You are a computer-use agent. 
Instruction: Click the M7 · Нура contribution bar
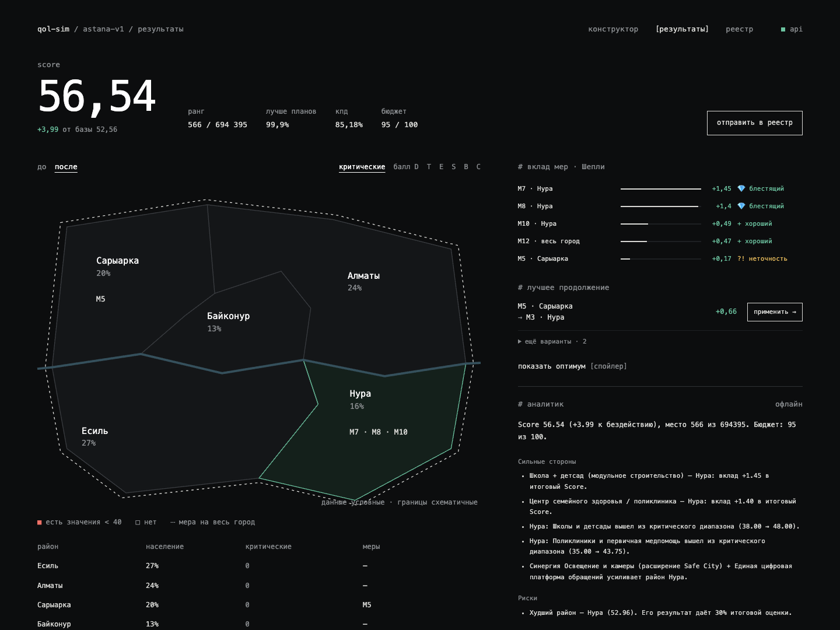pos(661,189)
